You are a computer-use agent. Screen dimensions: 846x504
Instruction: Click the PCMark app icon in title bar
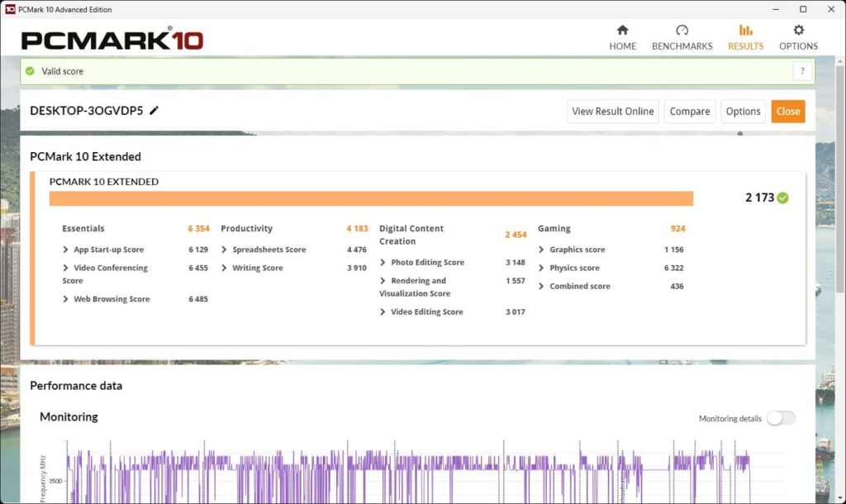(x=10, y=9)
